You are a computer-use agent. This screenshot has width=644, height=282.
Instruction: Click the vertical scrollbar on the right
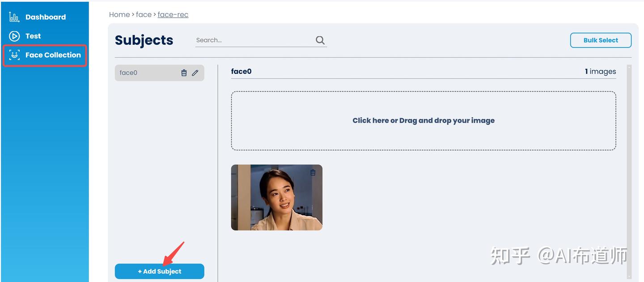(x=629, y=170)
